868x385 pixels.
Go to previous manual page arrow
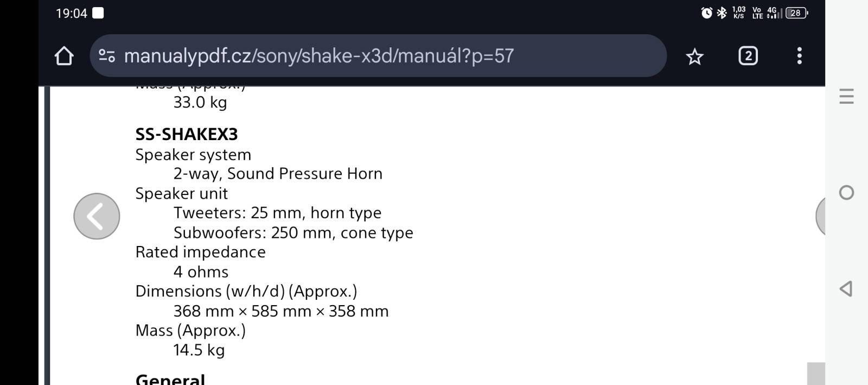pyautogui.click(x=97, y=216)
